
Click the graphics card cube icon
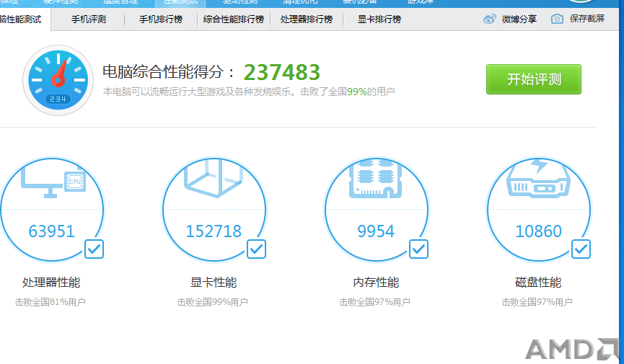pos(214,178)
